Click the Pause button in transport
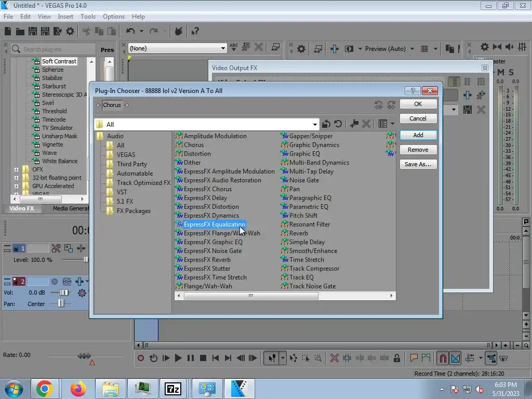This screenshot has width=532, height=399. pyautogui.click(x=191, y=358)
